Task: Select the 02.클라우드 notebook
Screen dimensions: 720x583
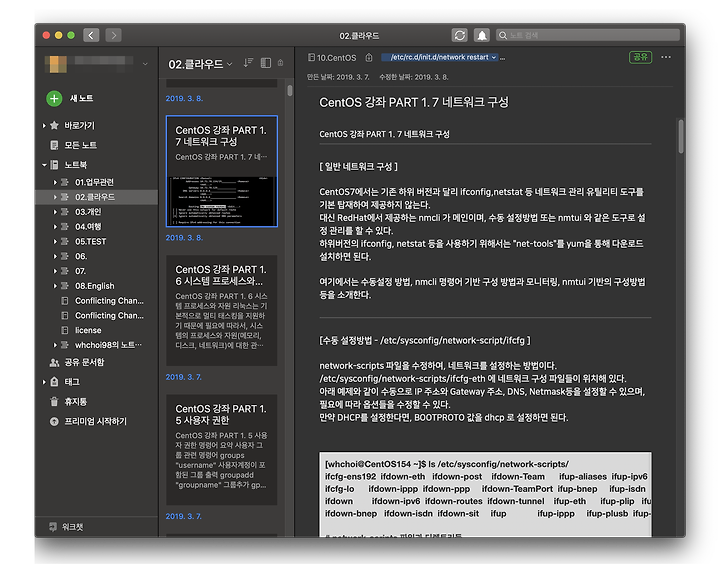Action: coord(96,197)
